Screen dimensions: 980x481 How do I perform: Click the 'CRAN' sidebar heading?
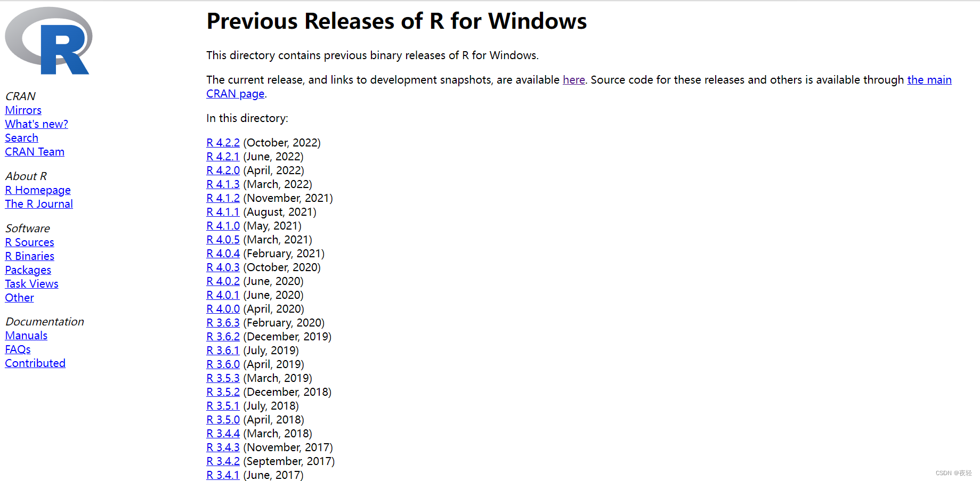[x=20, y=96]
